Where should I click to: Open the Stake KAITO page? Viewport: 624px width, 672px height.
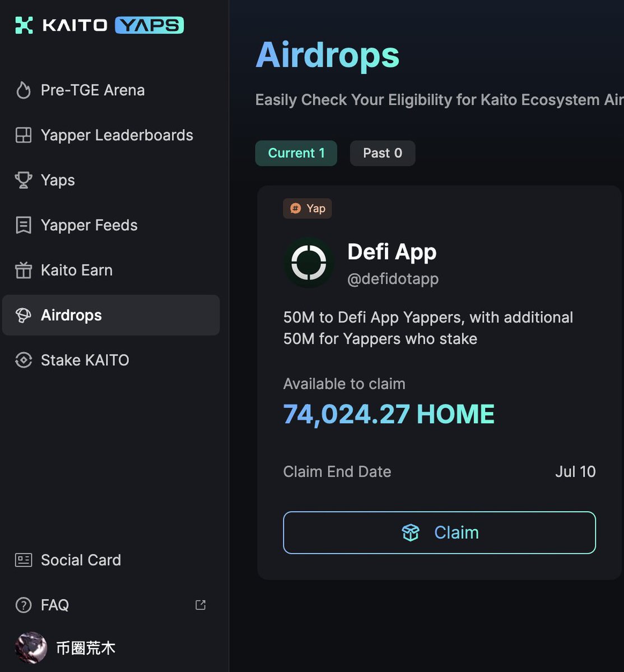click(x=111, y=360)
